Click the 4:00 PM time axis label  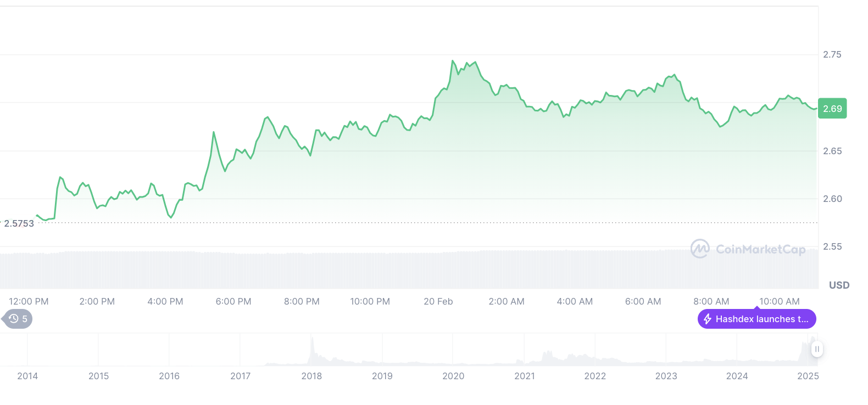pyautogui.click(x=165, y=301)
